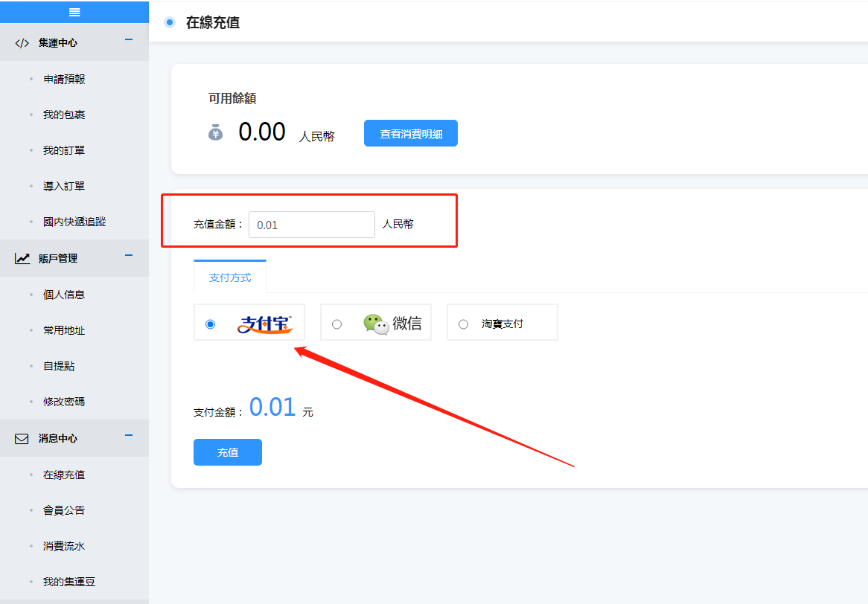Collapse the 集運中心 section
Viewport: 868px width, 604px height.
pos(129,39)
